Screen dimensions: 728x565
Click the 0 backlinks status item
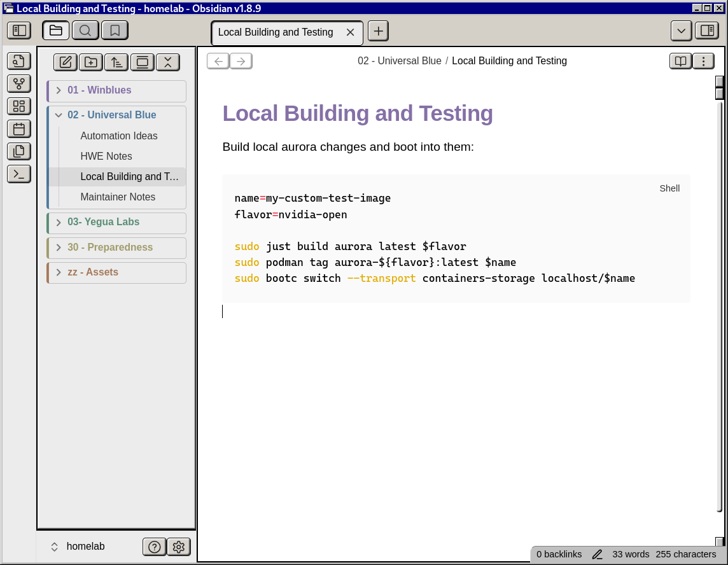559,554
